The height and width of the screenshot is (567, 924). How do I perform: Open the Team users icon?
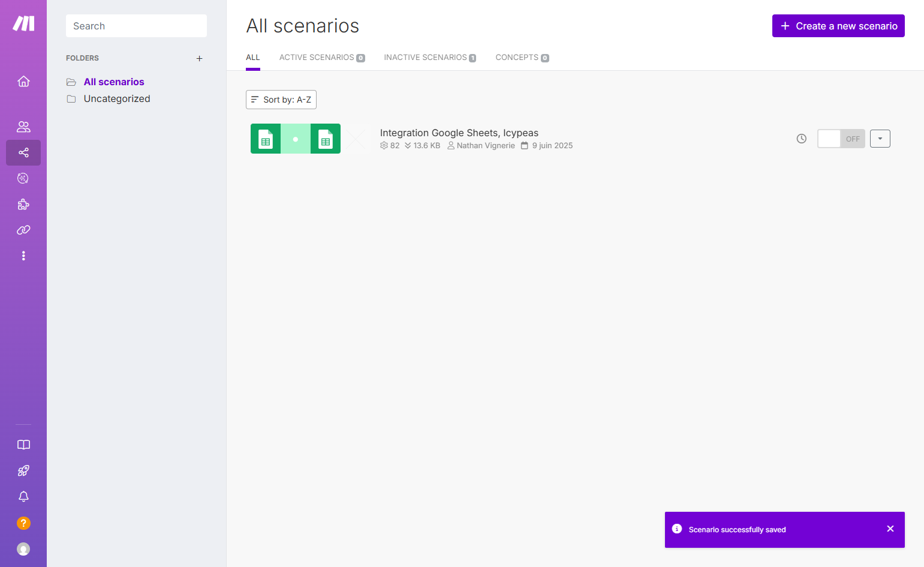pos(23,127)
